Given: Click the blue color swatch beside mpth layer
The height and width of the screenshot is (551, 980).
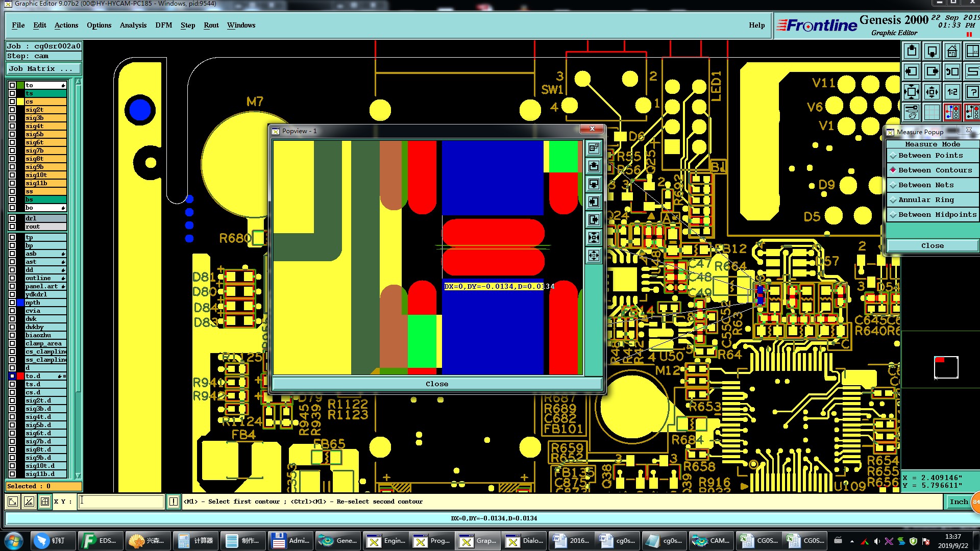Looking at the screenshot, I should [x=20, y=303].
